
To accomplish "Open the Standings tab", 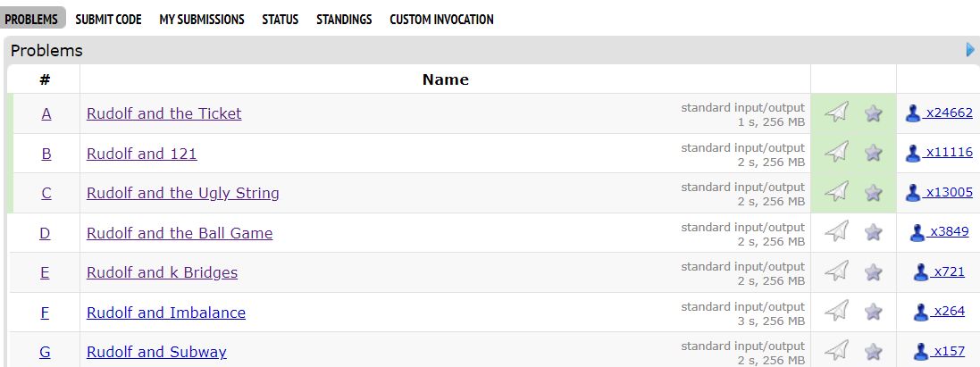I will (x=344, y=20).
